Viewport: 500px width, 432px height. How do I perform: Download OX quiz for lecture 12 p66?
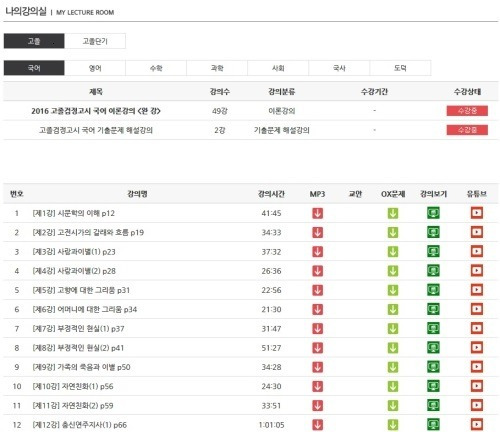coord(393,425)
